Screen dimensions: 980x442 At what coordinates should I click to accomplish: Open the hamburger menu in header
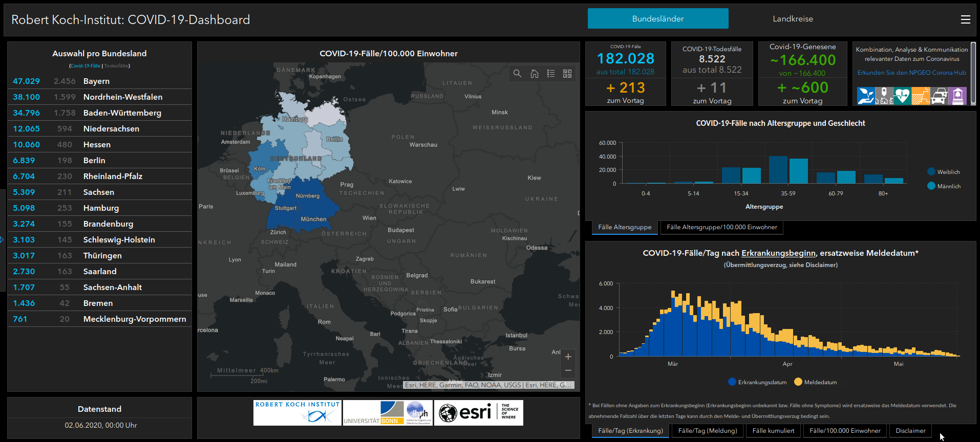[x=965, y=19]
